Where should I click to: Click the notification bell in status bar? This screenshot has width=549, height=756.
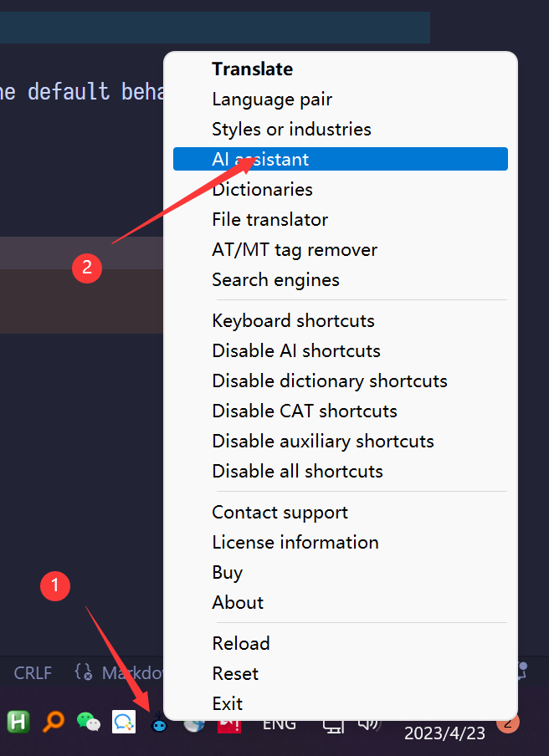coord(523,671)
